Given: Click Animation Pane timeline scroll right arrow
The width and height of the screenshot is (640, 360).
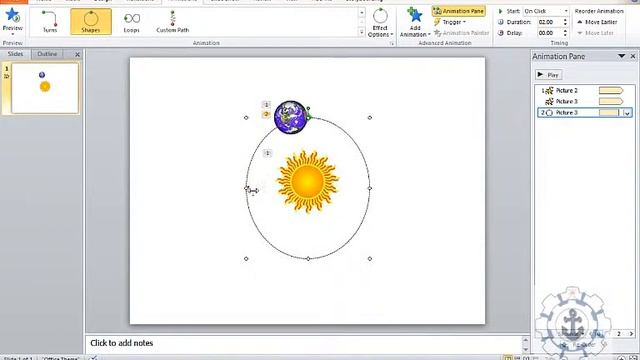Looking at the screenshot, I should [631, 334].
